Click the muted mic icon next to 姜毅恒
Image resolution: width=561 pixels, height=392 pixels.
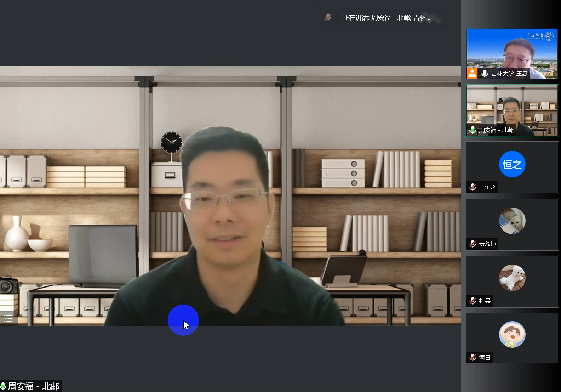(x=473, y=244)
